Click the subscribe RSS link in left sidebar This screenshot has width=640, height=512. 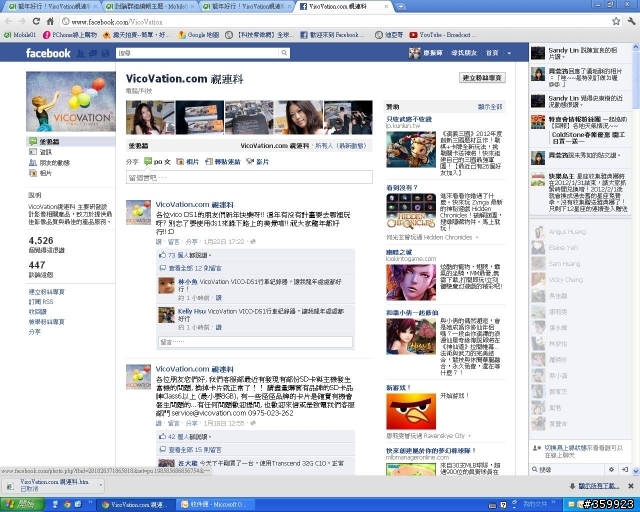coord(41,302)
